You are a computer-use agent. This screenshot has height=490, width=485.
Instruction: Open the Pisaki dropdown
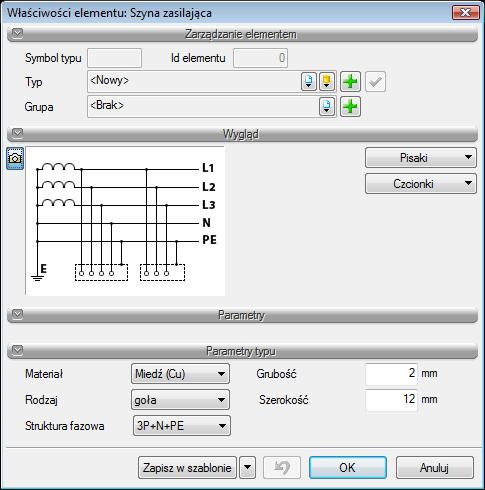coord(421,158)
